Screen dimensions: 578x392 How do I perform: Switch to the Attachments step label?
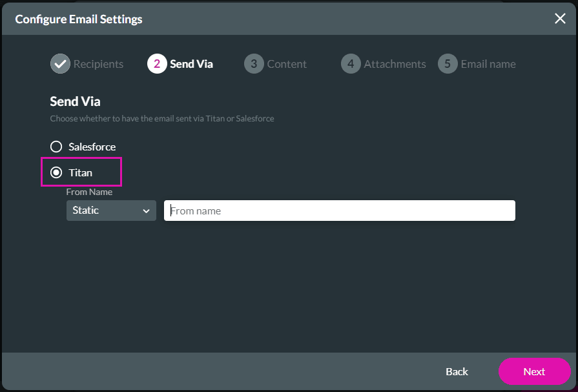point(395,64)
